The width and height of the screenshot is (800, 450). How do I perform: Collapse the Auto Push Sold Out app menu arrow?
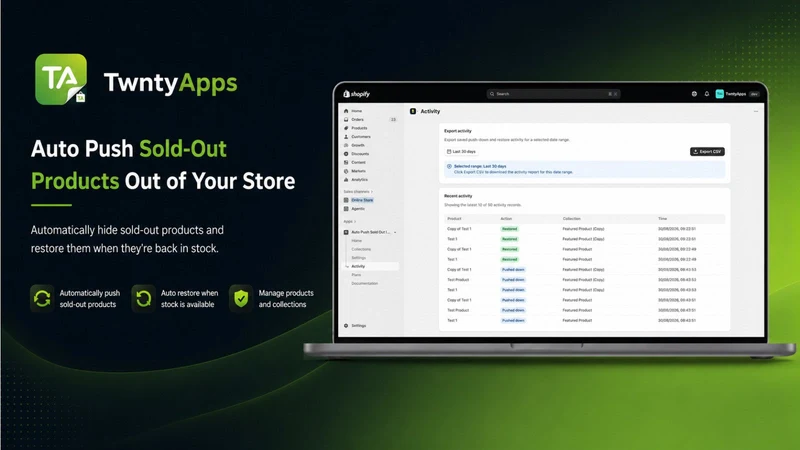coord(395,232)
